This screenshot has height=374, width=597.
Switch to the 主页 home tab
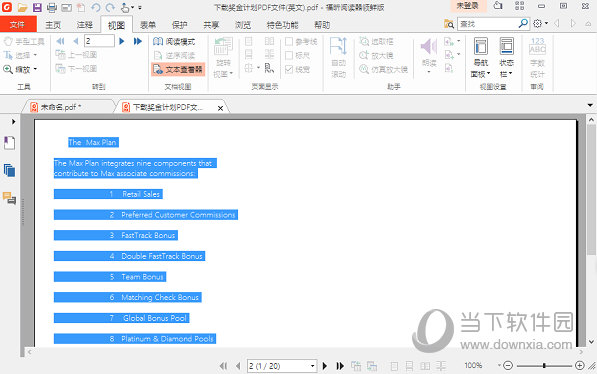tap(53, 25)
